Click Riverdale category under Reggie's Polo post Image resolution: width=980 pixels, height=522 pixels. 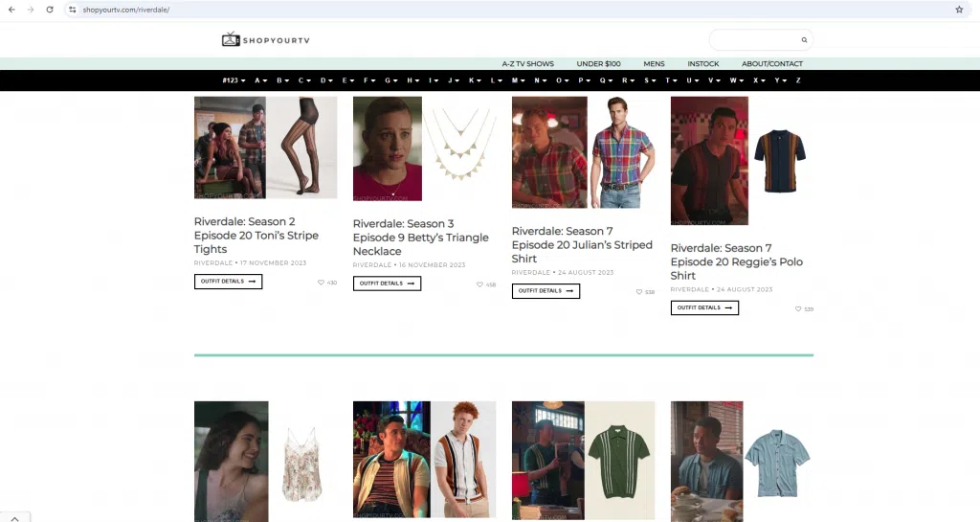[x=689, y=289]
